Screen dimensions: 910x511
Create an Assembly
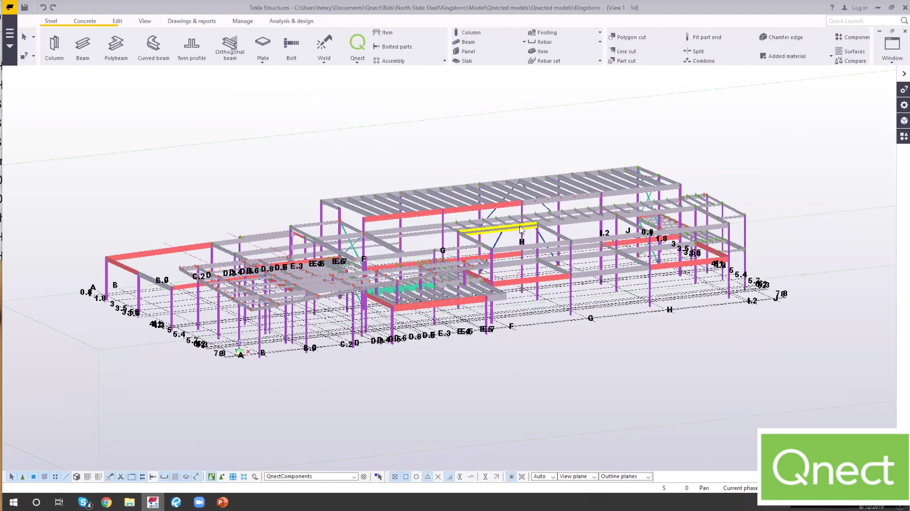click(x=389, y=60)
